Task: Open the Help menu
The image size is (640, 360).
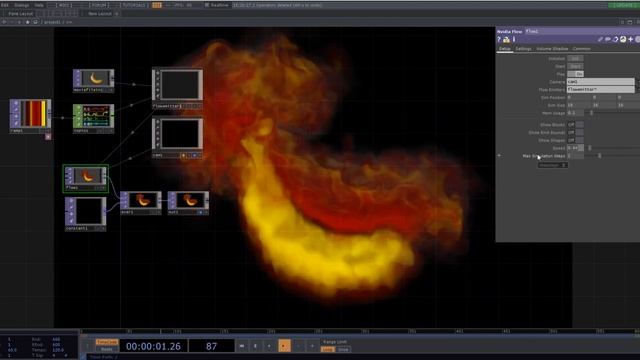Action: [39, 5]
